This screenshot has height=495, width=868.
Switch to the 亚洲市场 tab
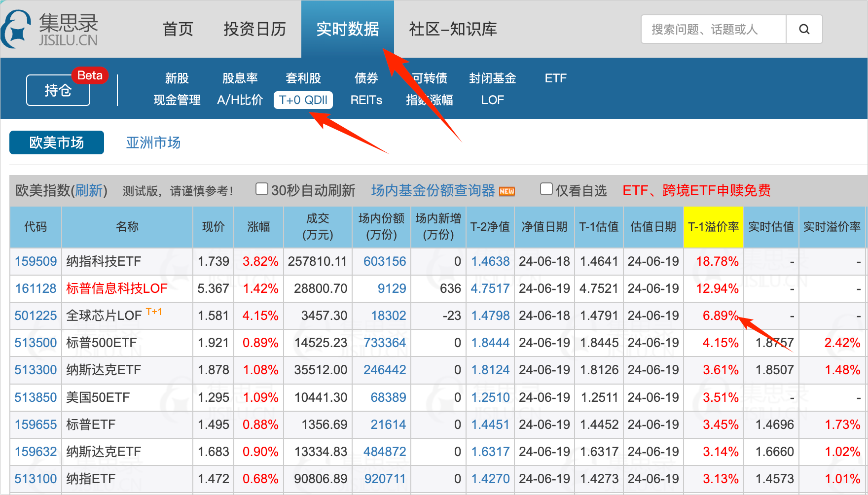coord(153,142)
